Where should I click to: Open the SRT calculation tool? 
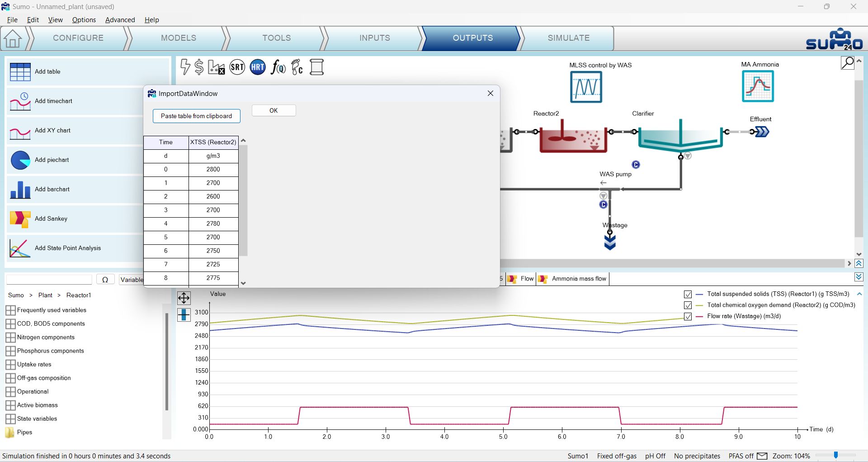[237, 67]
